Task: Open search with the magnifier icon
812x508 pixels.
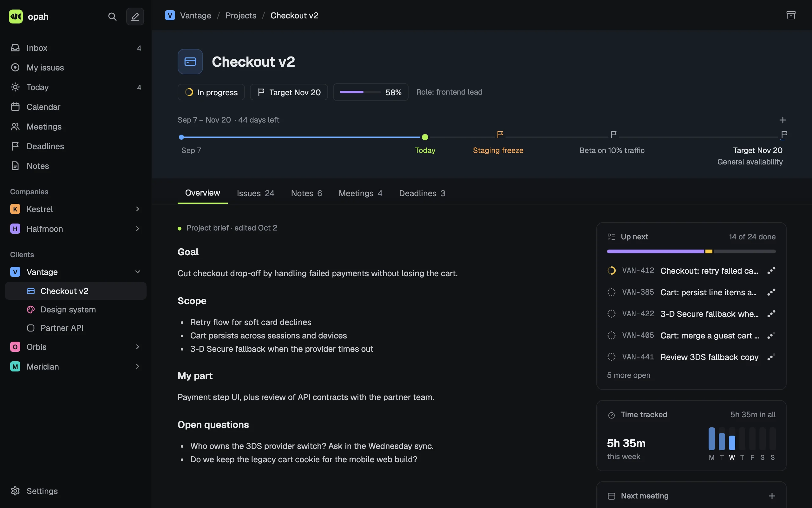Action: click(x=112, y=17)
